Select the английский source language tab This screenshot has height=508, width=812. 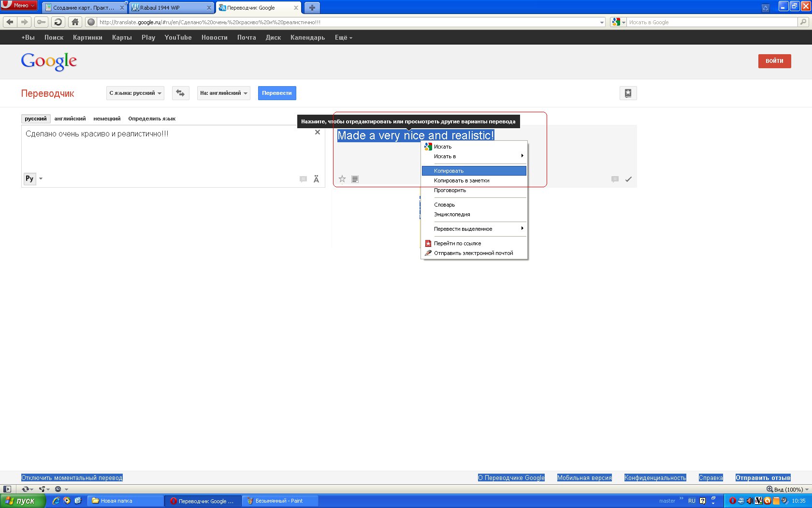70,119
